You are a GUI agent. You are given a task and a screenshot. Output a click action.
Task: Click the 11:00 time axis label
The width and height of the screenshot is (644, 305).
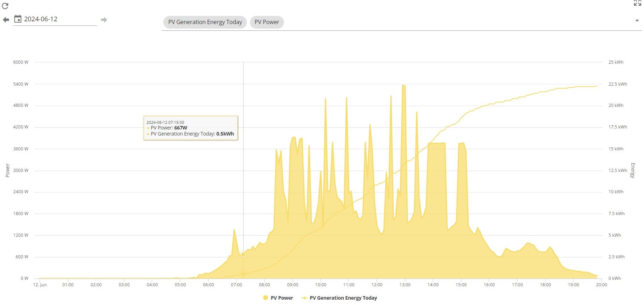(x=349, y=285)
